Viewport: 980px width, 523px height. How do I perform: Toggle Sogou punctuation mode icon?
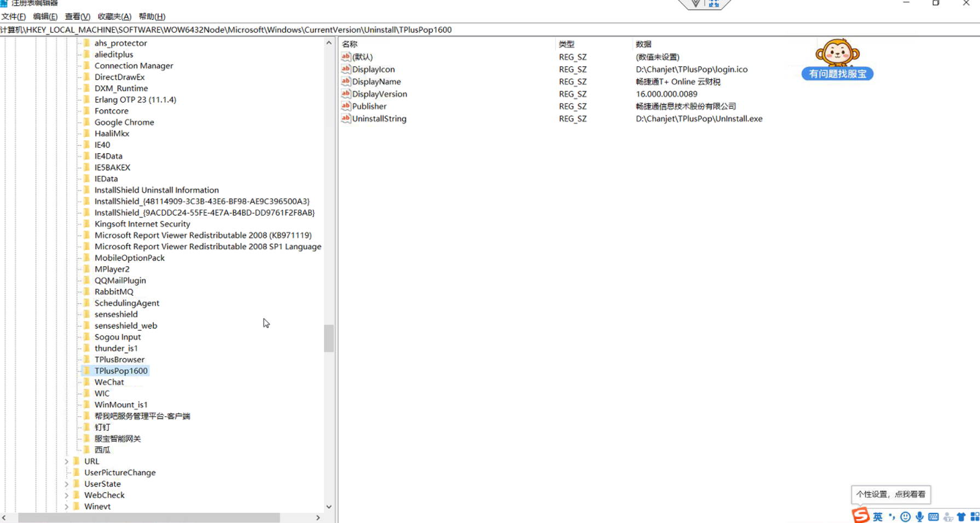[892, 516]
